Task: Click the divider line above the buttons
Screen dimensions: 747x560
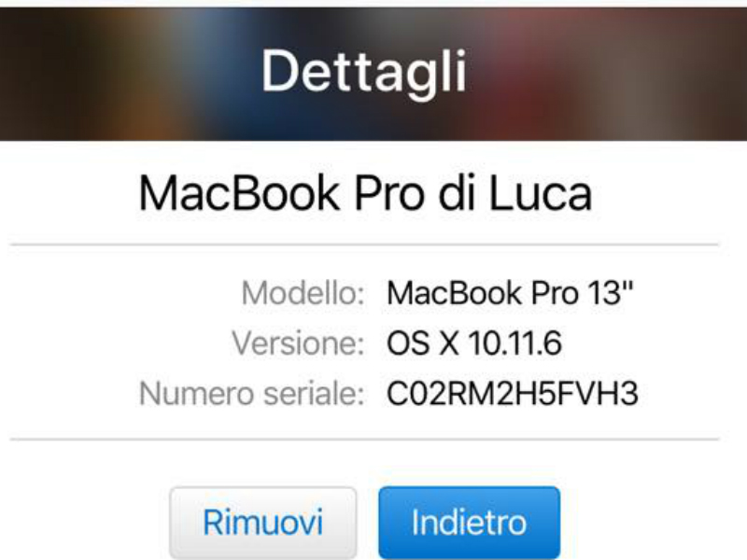Action: [x=364, y=439]
